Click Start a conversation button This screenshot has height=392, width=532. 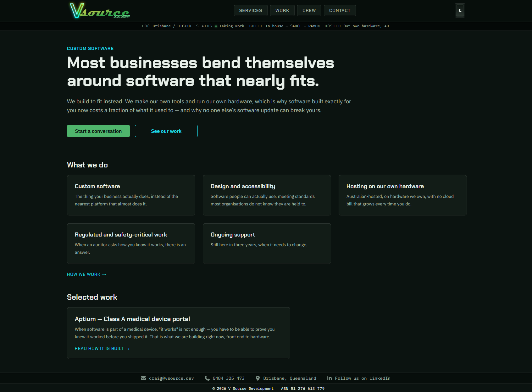[98, 131]
